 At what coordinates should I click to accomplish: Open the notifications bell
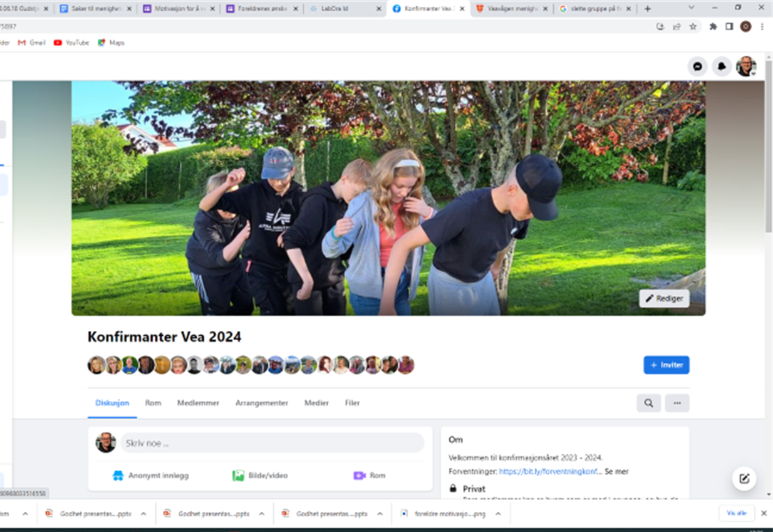point(722,66)
